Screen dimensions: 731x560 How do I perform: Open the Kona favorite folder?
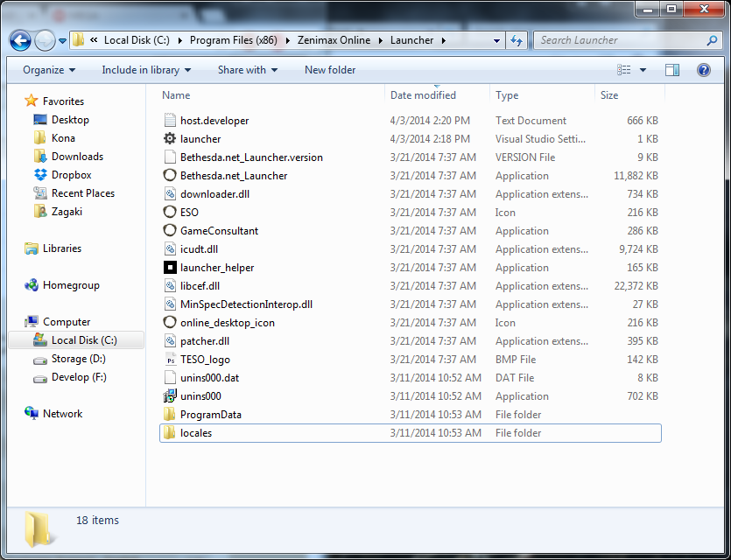54,138
